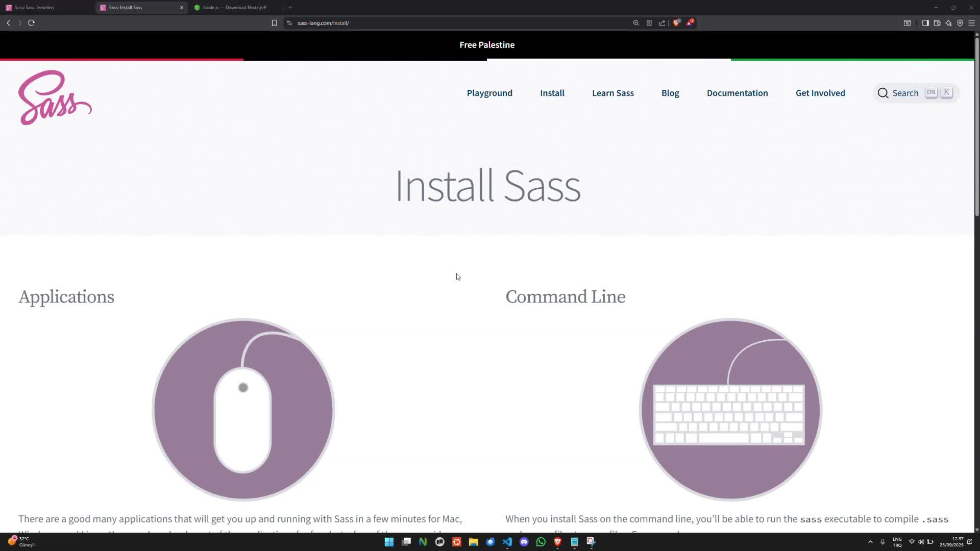Click the bookmark icon in address bar

(x=274, y=23)
